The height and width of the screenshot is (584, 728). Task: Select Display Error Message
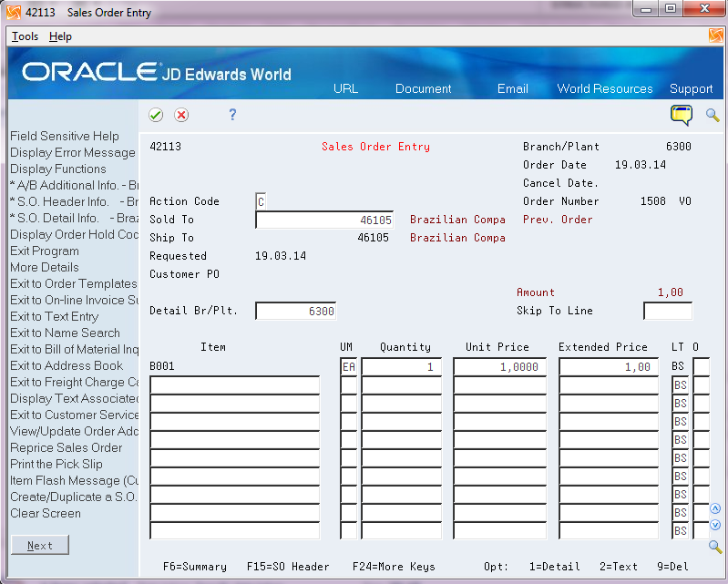click(72, 152)
